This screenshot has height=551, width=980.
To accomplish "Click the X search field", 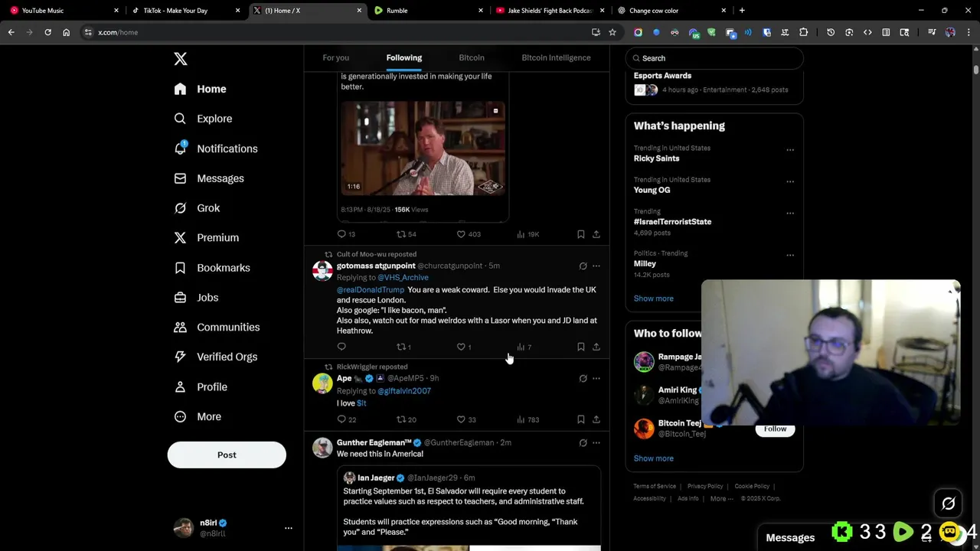I will click(x=714, y=58).
